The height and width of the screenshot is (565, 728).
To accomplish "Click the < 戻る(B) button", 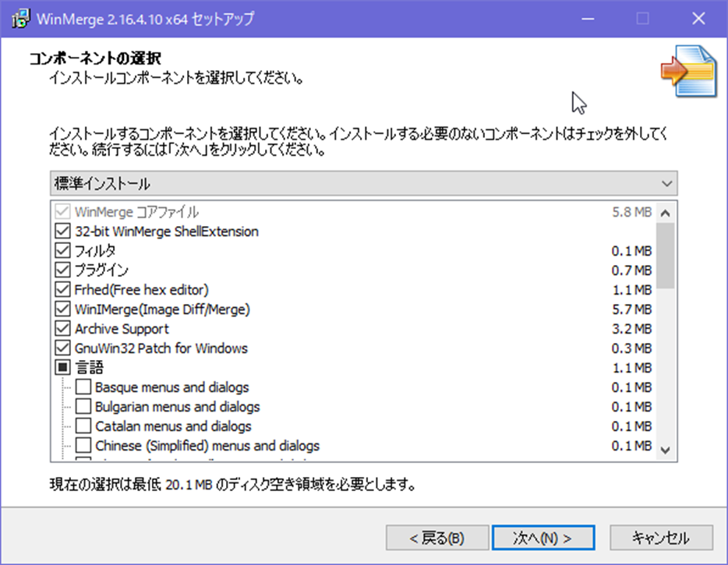I will 437,538.
